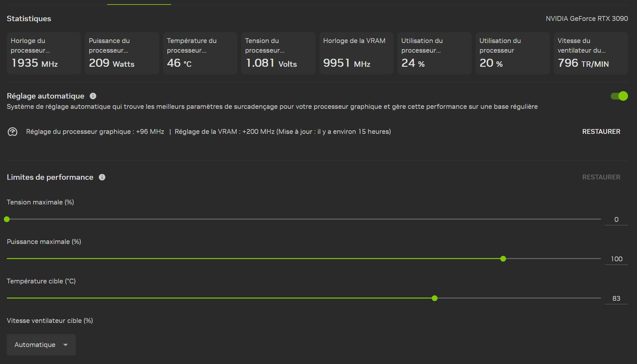Toggle off Réglage automatique switch

point(619,96)
